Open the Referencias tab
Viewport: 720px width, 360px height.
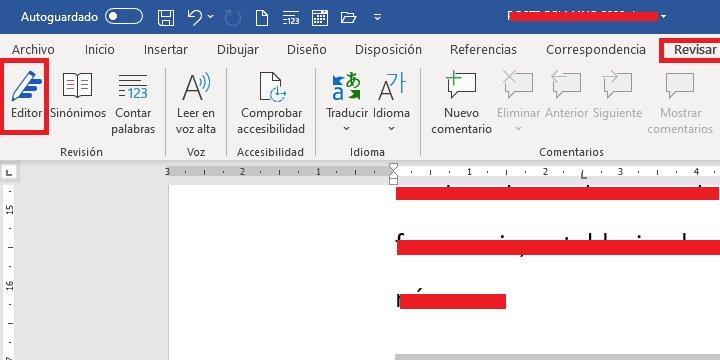[x=484, y=50]
